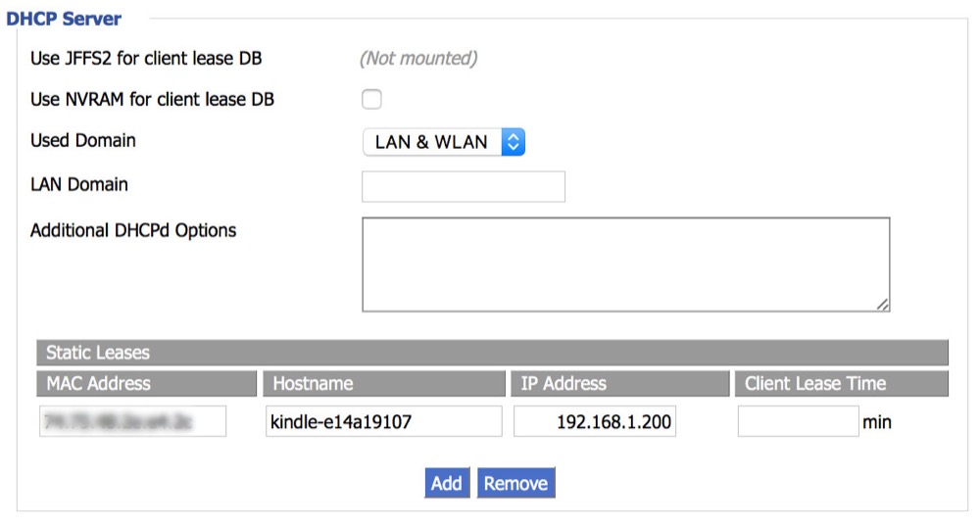The width and height of the screenshot is (980, 526).
Task: Remove the last static lease
Action: tap(515, 483)
